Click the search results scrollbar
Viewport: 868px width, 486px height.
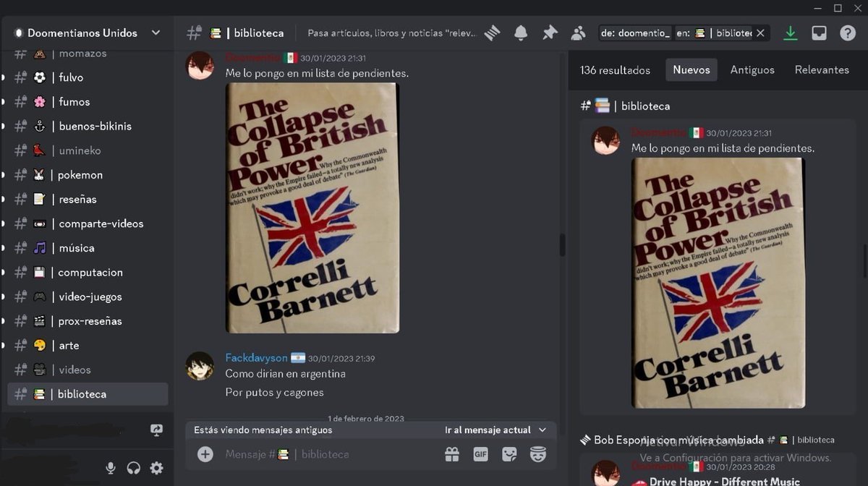[x=865, y=260]
